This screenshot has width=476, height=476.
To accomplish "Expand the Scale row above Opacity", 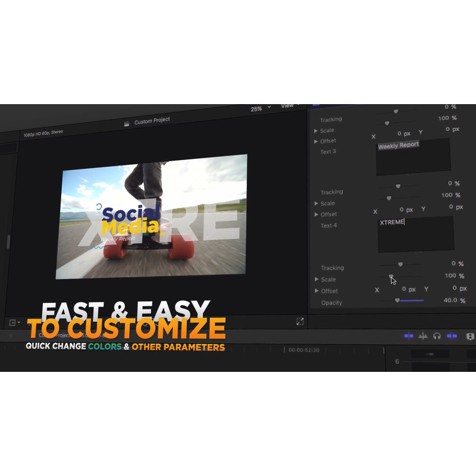I will tap(317, 279).
